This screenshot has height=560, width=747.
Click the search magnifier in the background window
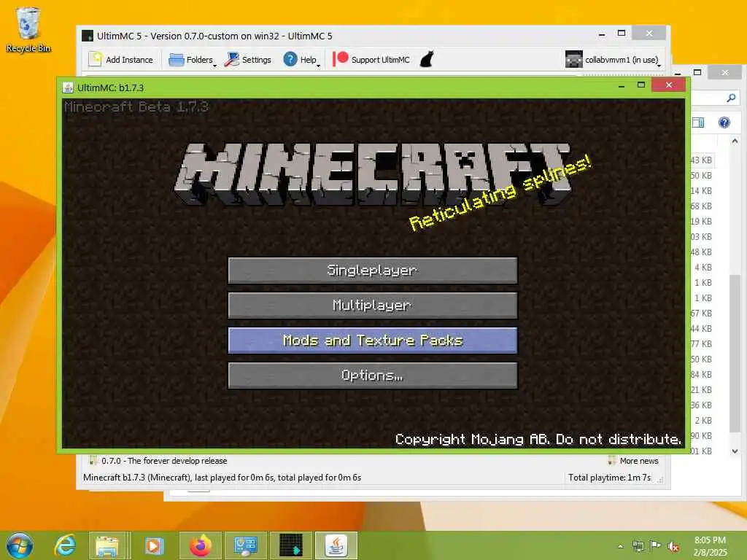coord(731,98)
